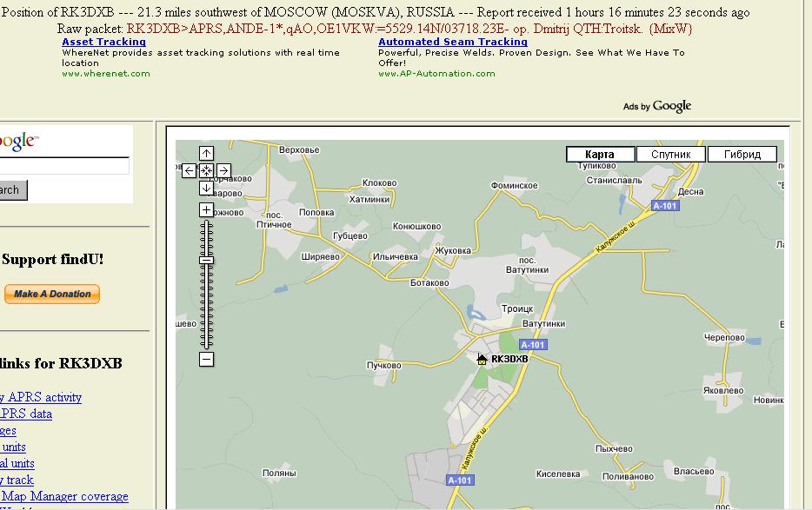Click the zoom slider handle
The image size is (812, 510).
206,261
